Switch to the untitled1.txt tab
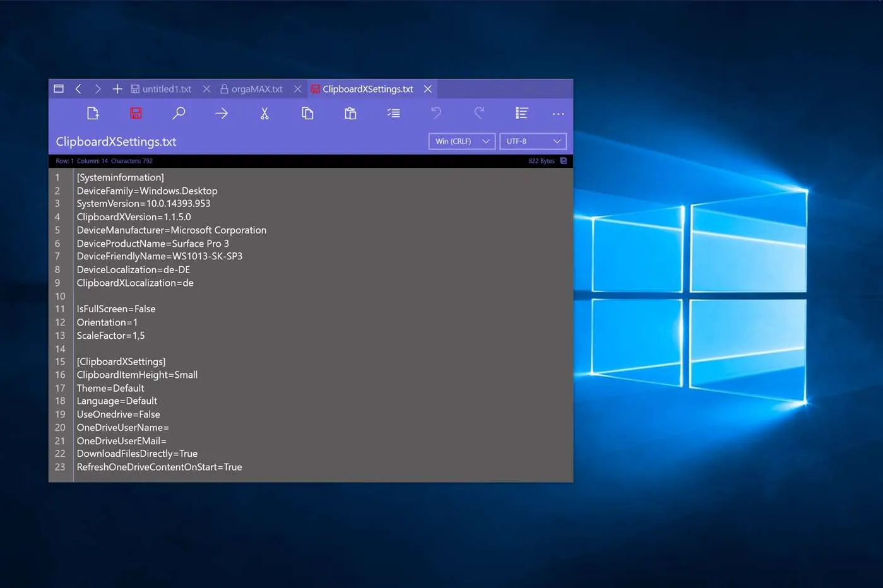Viewport: 883px width, 588px height. 167,89
